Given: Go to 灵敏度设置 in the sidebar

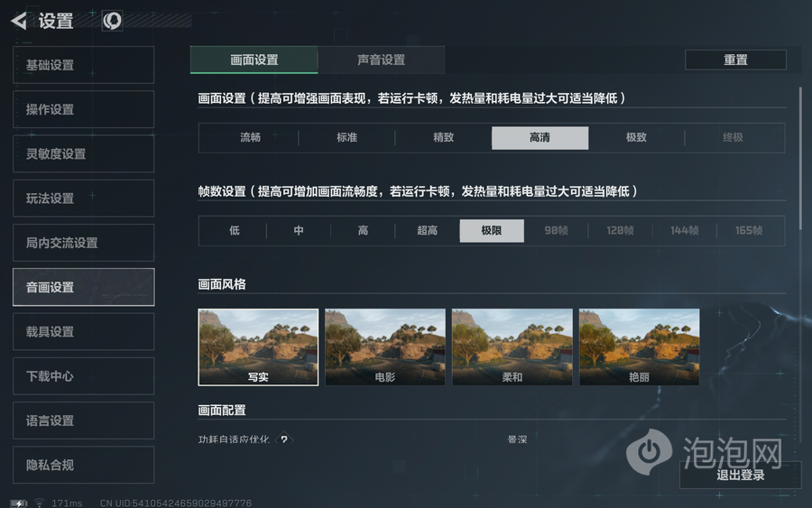Looking at the screenshot, I should [83, 154].
